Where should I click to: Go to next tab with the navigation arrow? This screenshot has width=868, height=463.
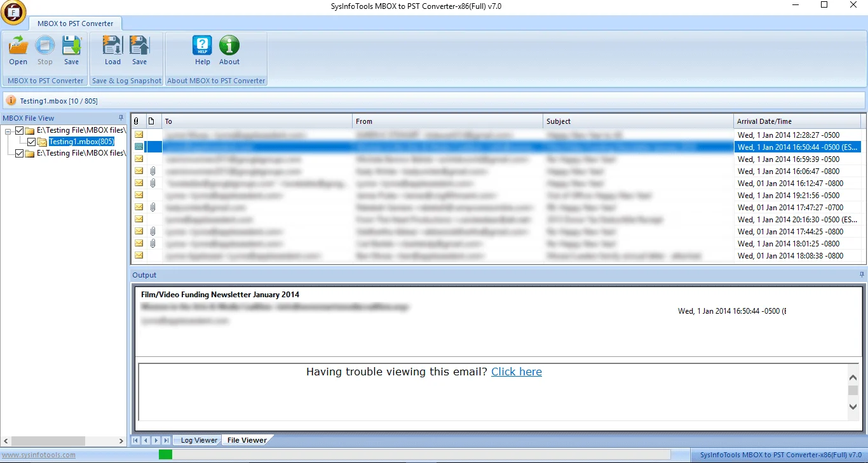coord(156,440)
